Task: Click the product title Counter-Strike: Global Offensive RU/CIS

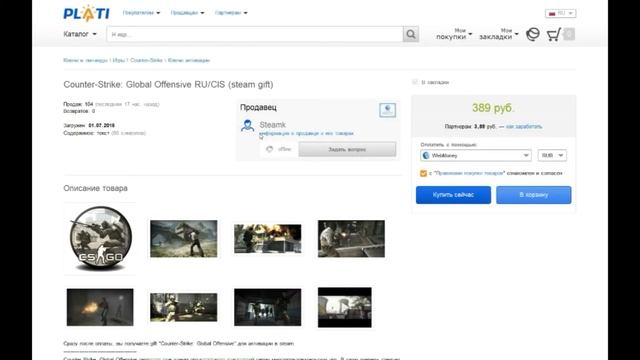Action: [168, 84]
